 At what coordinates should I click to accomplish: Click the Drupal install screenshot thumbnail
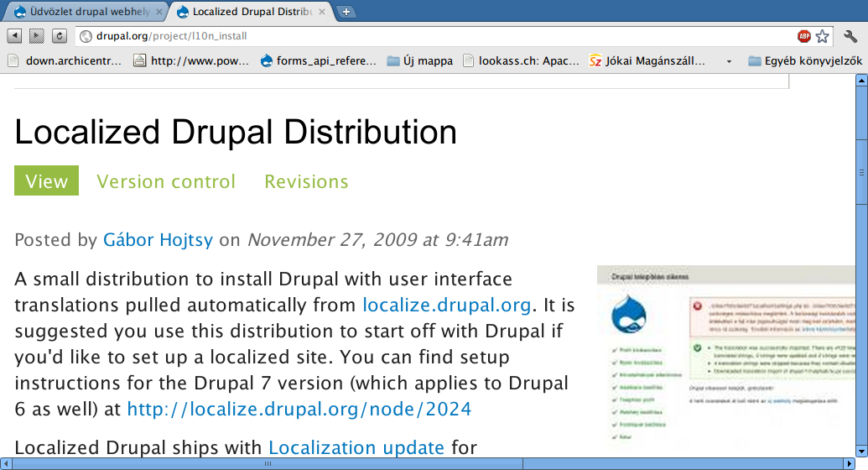[725, 360]
